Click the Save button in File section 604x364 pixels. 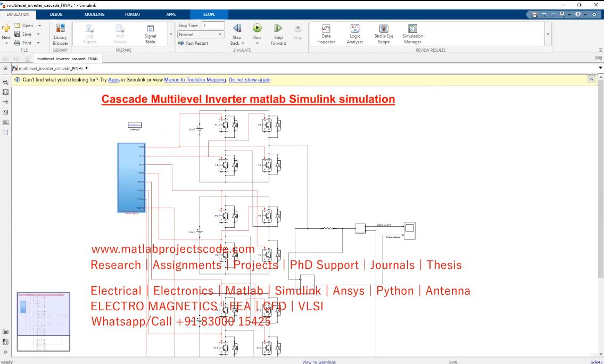[23, 34]
